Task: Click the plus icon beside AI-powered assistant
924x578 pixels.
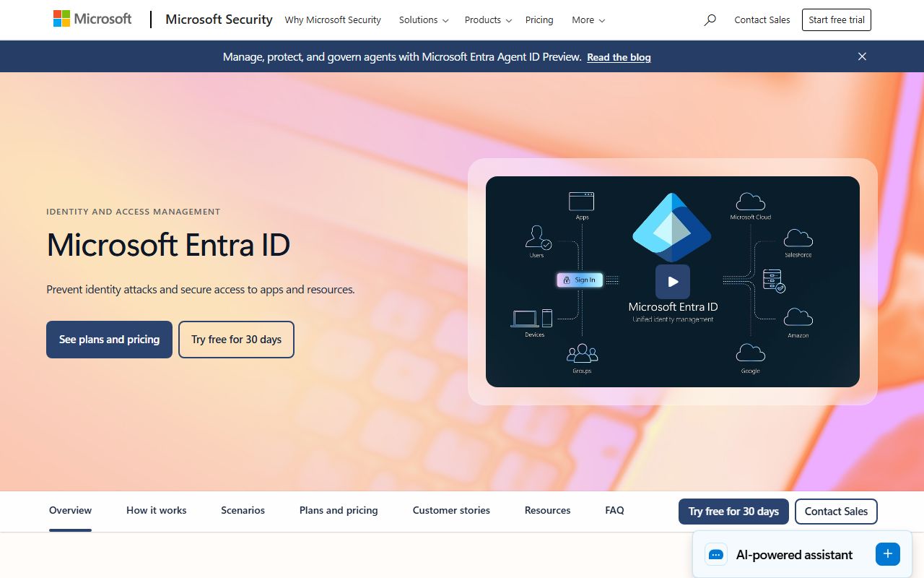Action: [x=887, y=553]
